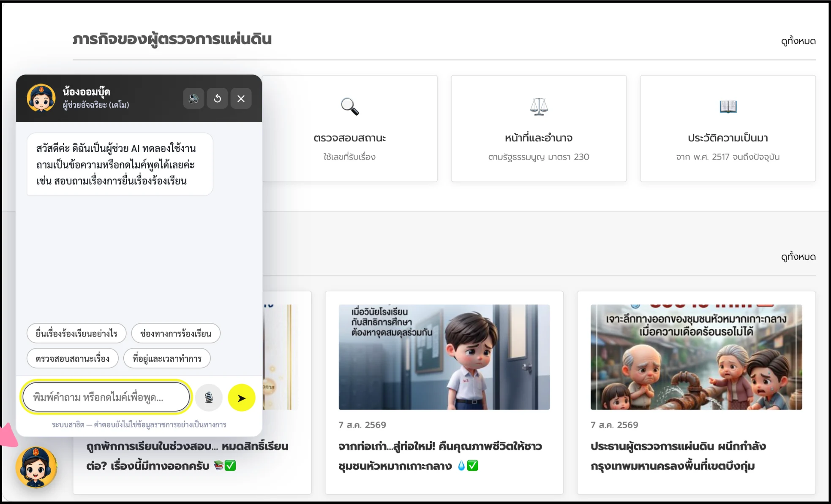The image size is (831, 504).
Task: Focus the พิมพ์คำถาม chat input field
Action: pos(106,397)
